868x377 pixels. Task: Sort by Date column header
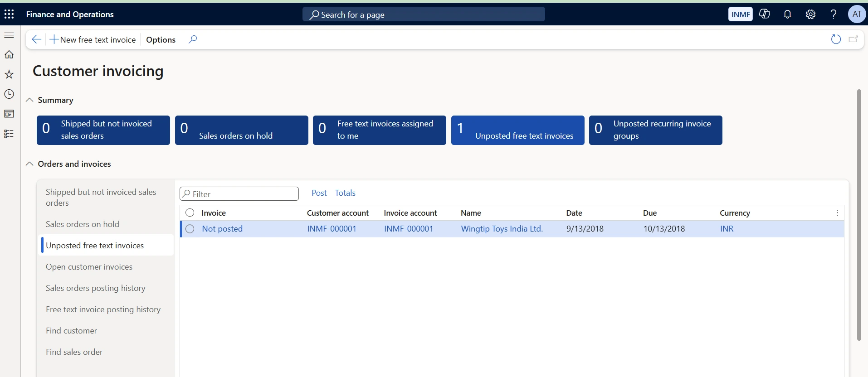pyautogui.click(x=574, y=213)
